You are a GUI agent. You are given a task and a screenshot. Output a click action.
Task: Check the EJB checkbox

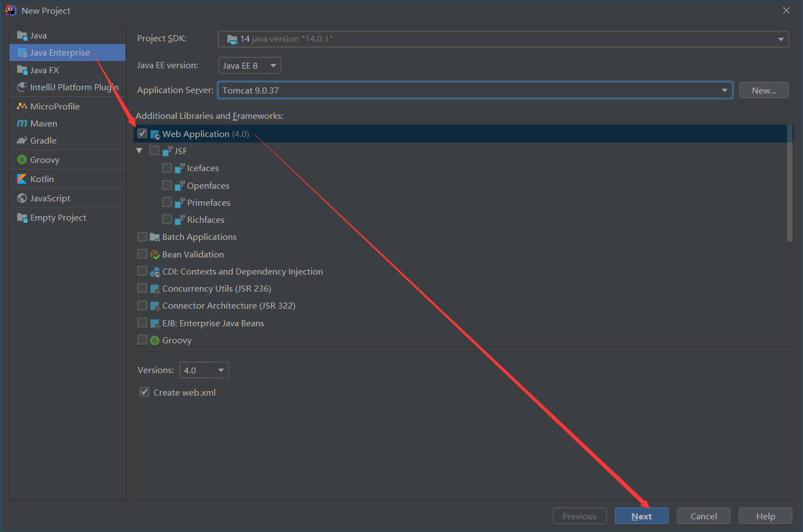143,323
